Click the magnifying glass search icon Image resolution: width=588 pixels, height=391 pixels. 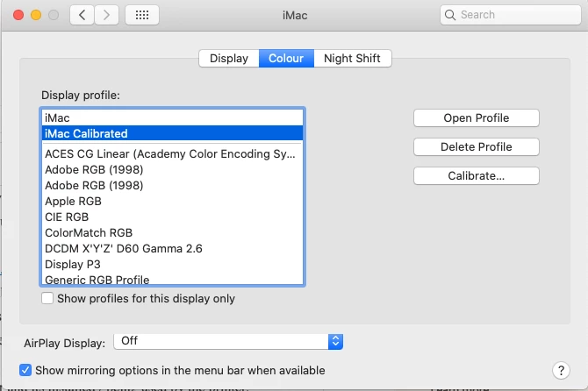pos(450,15)
